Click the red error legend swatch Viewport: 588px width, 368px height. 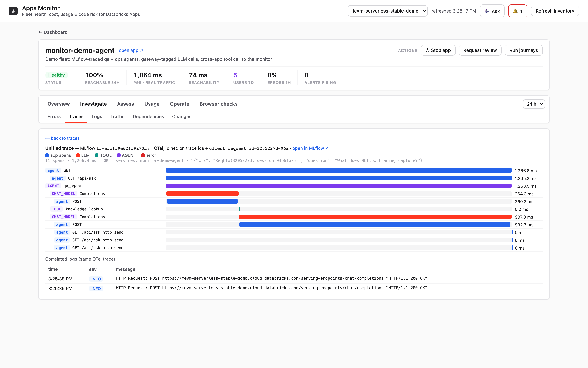(143, 155)
